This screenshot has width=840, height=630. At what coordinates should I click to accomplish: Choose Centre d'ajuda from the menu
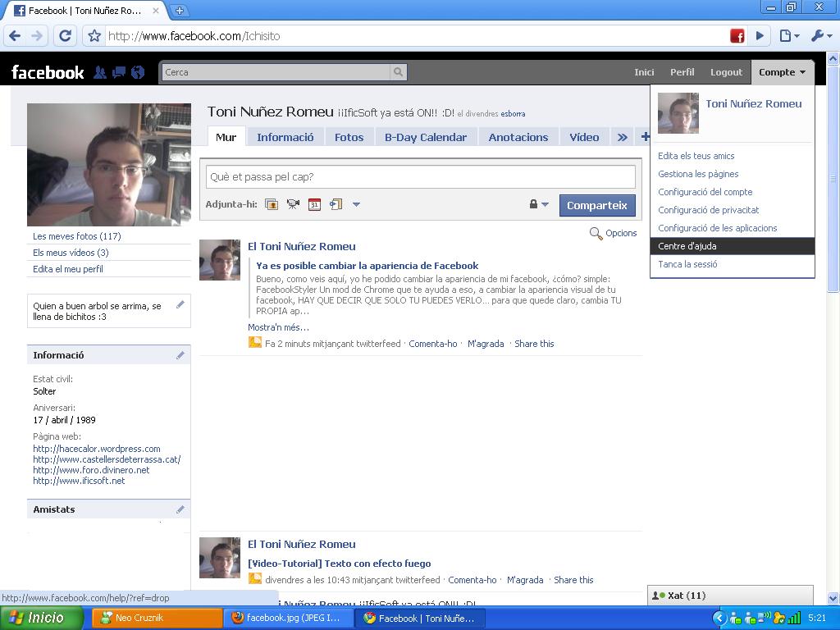point(733,246)
